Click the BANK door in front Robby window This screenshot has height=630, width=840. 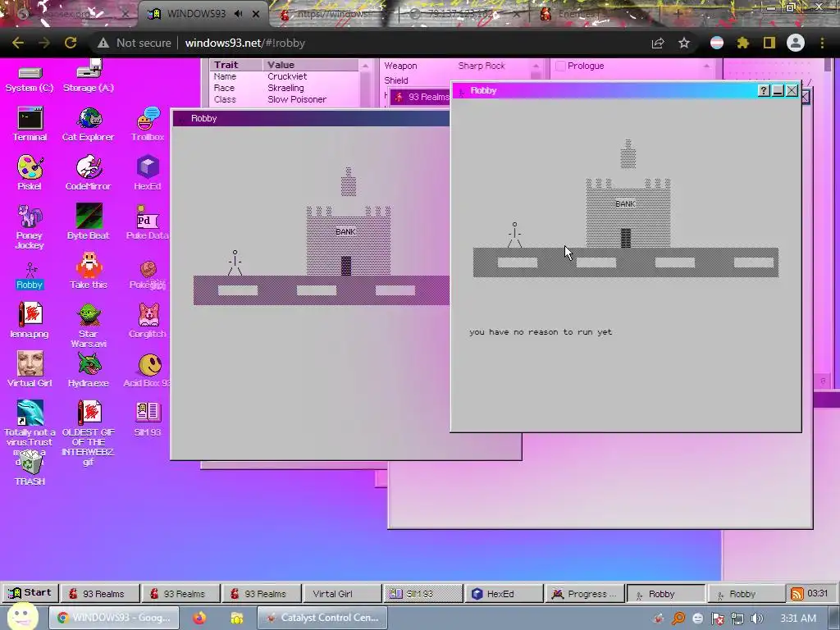[x=625, y=238]
